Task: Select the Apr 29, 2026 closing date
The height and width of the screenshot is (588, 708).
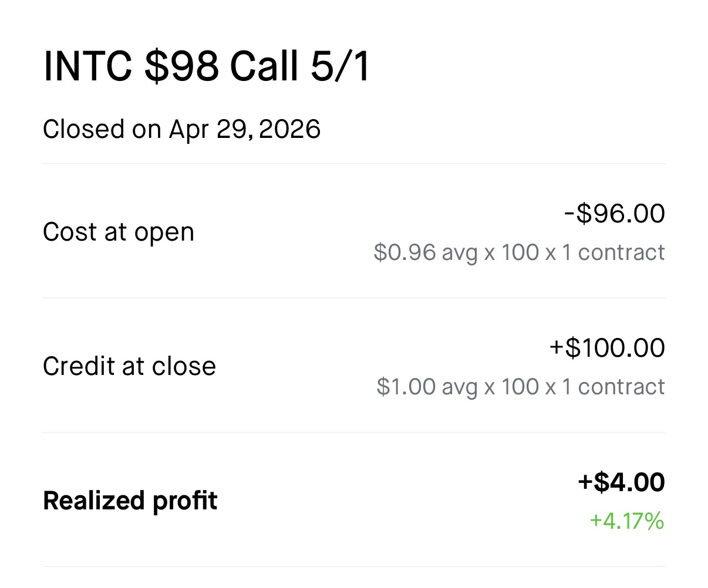Action: (x=245, y=129)
